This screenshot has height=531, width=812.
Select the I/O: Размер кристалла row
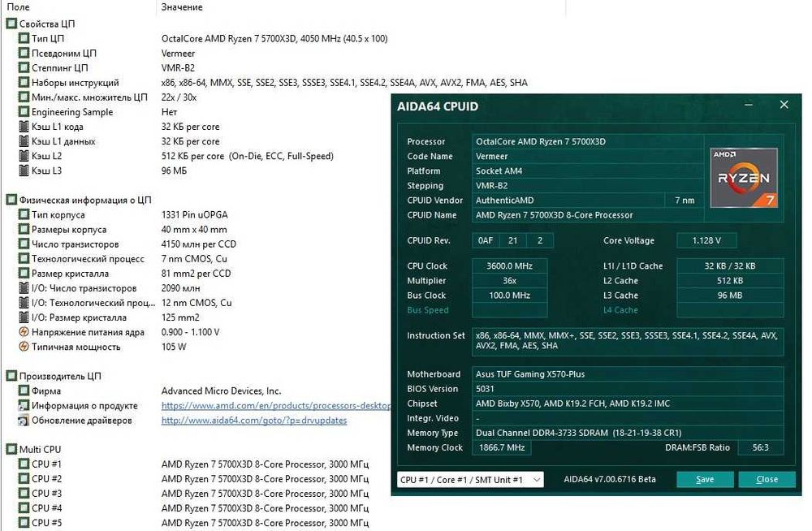[109, 317]
